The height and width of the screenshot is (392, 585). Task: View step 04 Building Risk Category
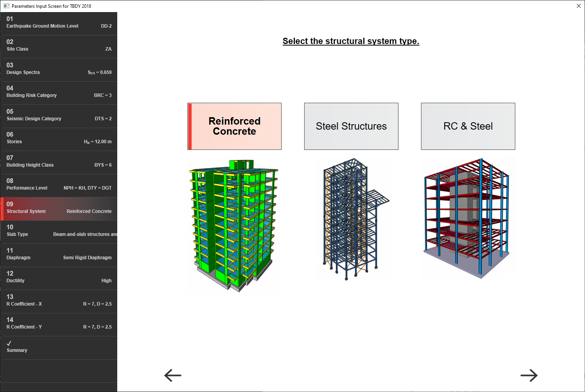pos(58,92)
